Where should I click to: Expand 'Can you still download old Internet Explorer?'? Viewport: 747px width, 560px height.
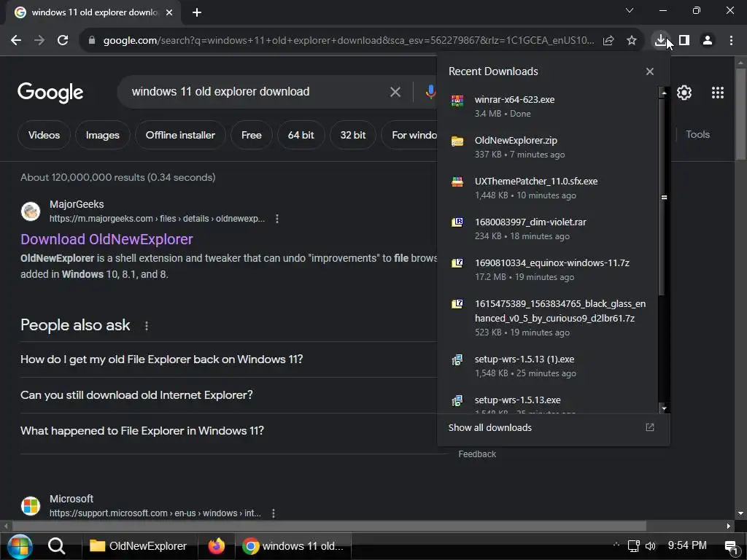point(228,395)
